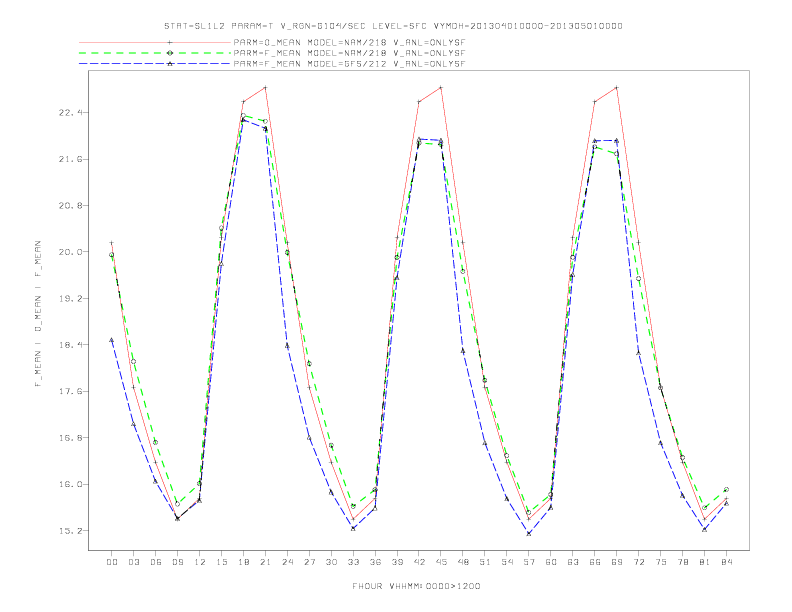This screenshot has height=612, width=792.
Task: Click x-axis forecast hour label 36
Action: pyautogui.click(x=375, y=562)
